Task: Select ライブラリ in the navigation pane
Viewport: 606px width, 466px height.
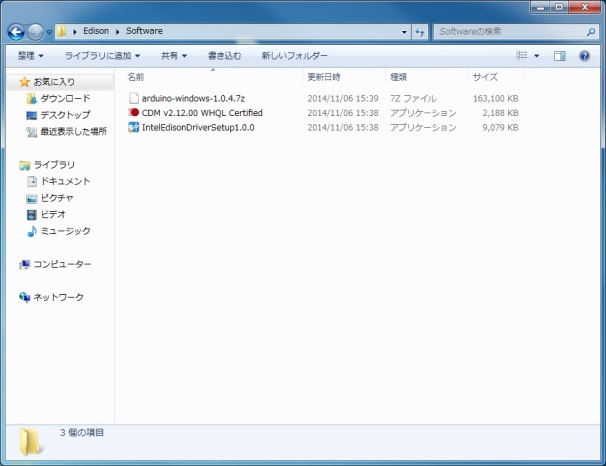Action: point(54,165)
